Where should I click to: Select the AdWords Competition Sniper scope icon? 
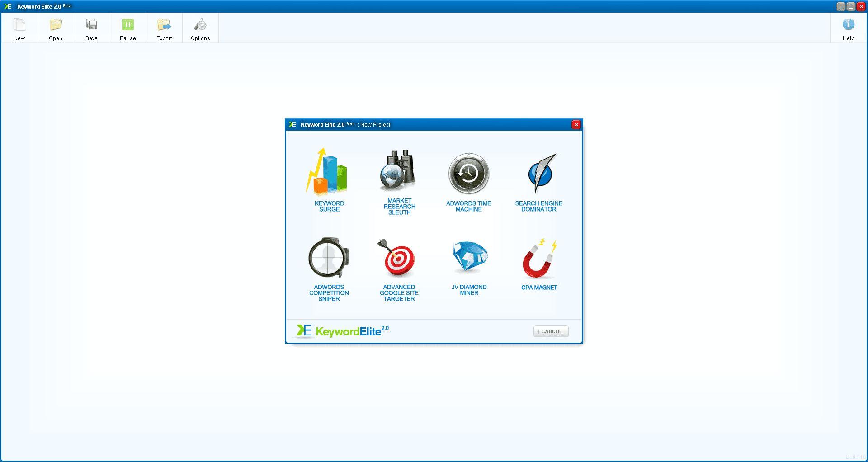329,257
